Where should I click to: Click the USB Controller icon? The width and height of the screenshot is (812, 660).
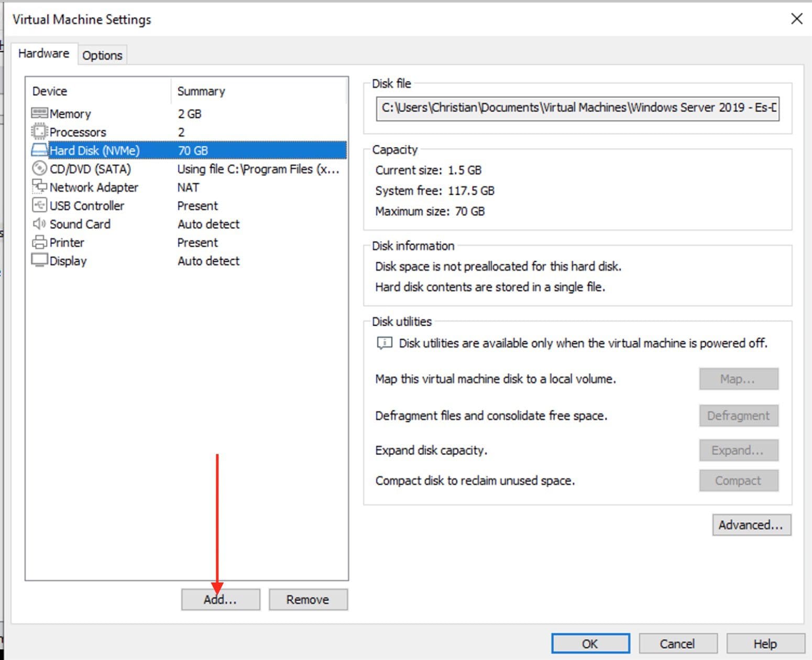click(39, 205)
